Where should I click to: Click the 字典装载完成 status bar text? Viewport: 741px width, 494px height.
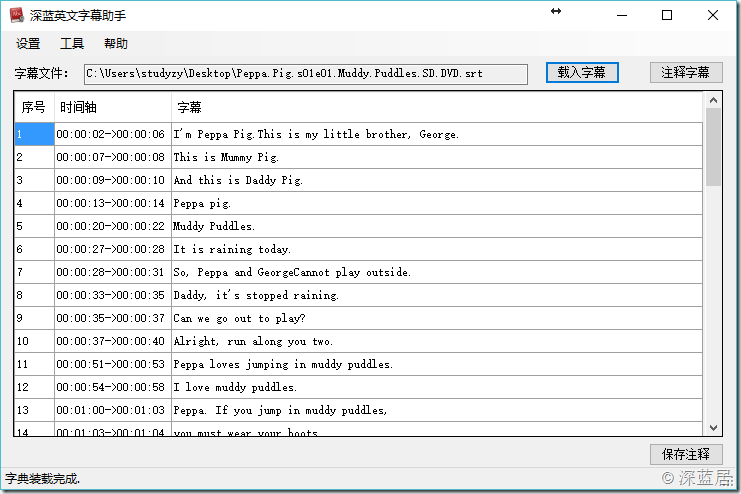point(43,479)
